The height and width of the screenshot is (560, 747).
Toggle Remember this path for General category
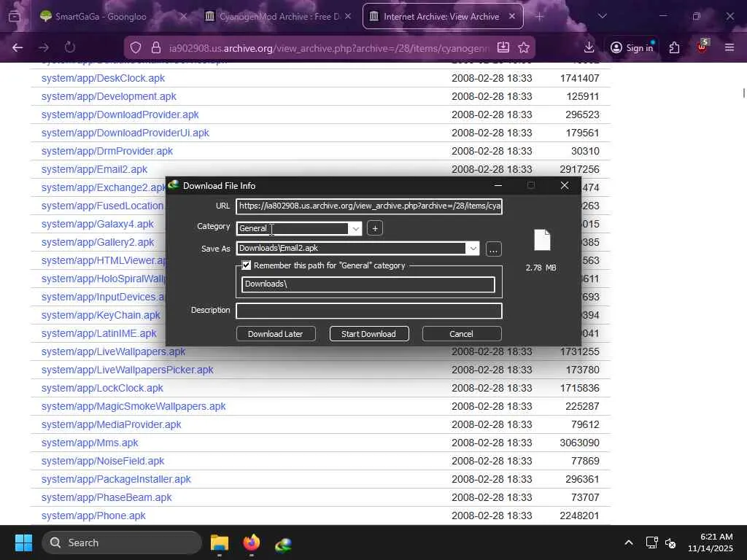click(247, 265)
